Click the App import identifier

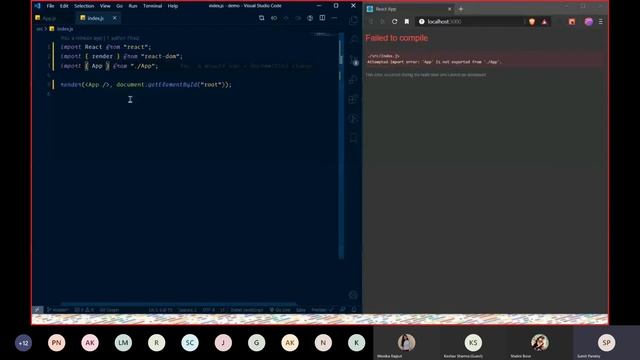tap(97, 66)
